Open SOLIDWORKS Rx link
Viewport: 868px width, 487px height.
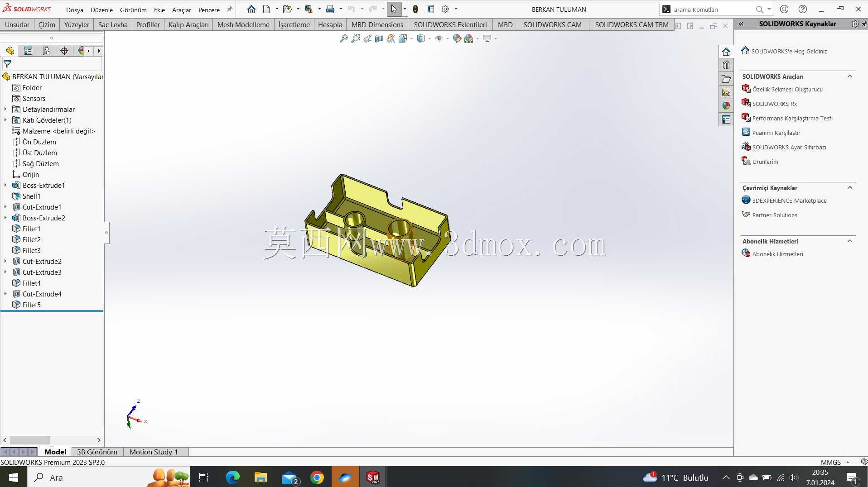(774, 104)
